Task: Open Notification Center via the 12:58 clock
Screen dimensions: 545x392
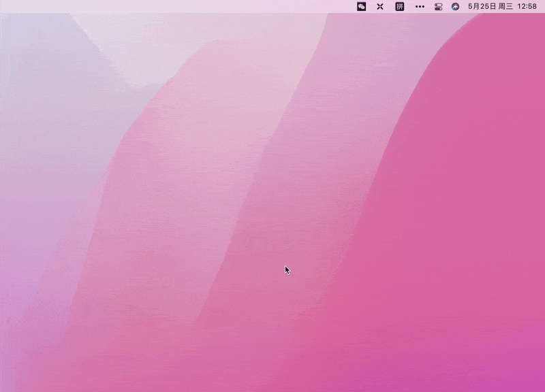Action: [x=527, y=6]
